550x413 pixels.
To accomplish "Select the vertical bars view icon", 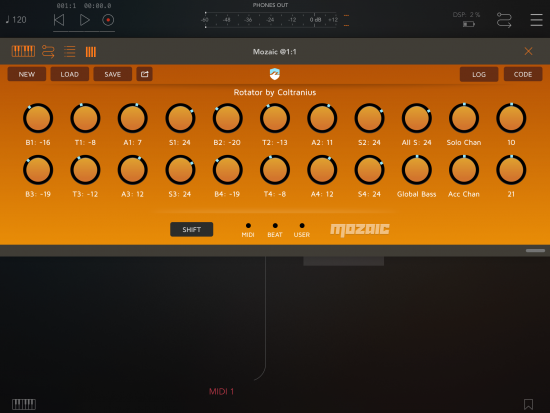I will [x=90, y=52].
